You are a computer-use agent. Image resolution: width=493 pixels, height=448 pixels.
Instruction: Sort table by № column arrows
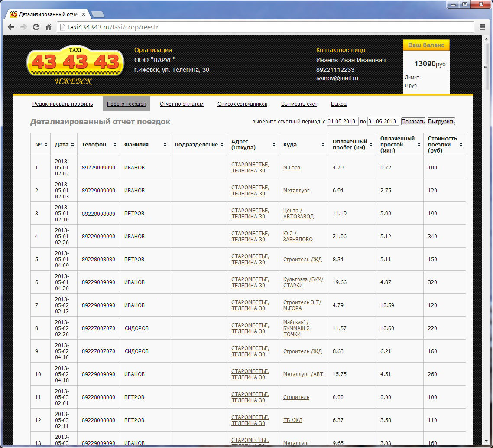tap(46, 145)
